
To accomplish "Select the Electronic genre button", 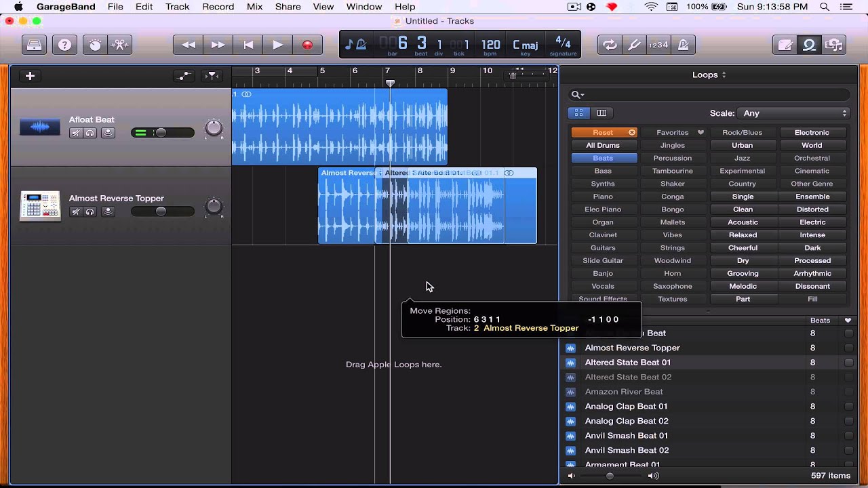I will 812,132.
